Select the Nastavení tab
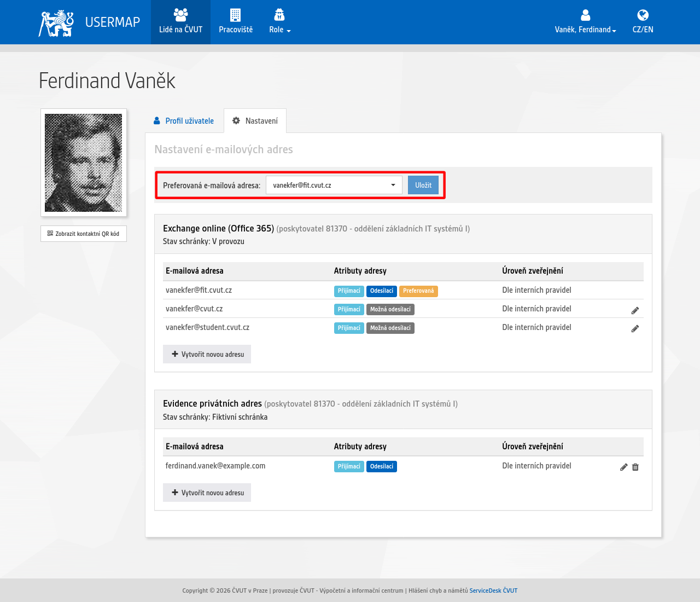 255,121
